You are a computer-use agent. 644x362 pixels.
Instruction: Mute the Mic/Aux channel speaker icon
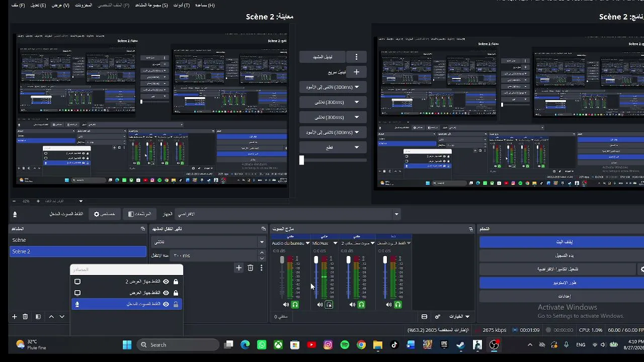coord(320,305)
